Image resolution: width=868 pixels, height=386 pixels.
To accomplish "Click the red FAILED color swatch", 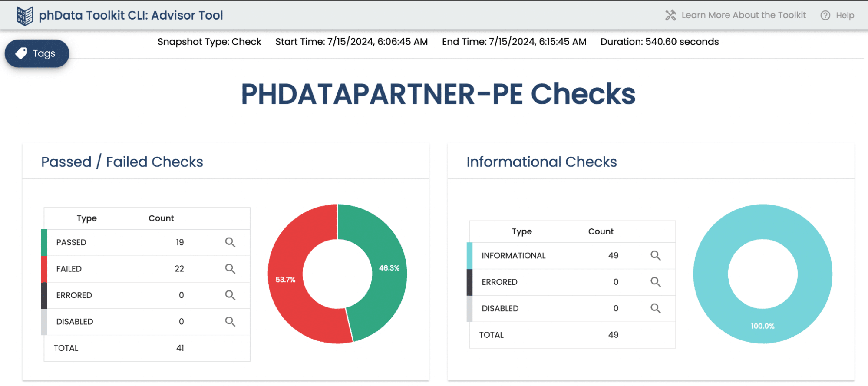I will [44, 269].
